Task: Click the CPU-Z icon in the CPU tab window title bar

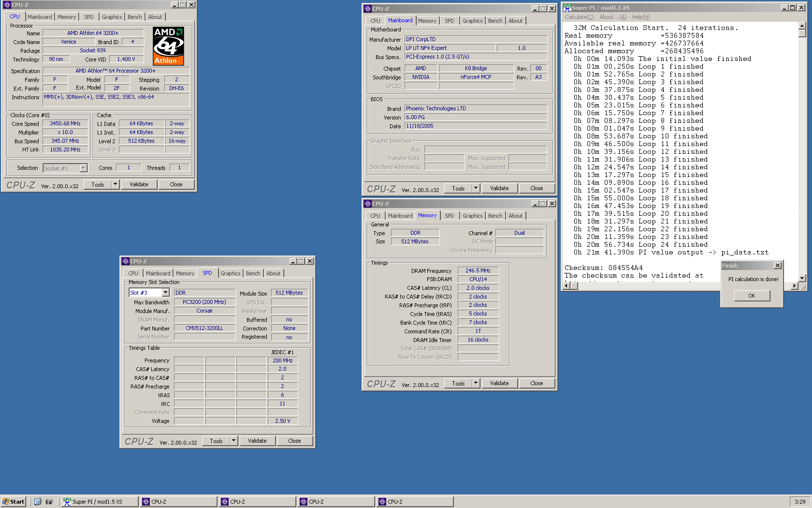Action: click(x=7, y=5)
